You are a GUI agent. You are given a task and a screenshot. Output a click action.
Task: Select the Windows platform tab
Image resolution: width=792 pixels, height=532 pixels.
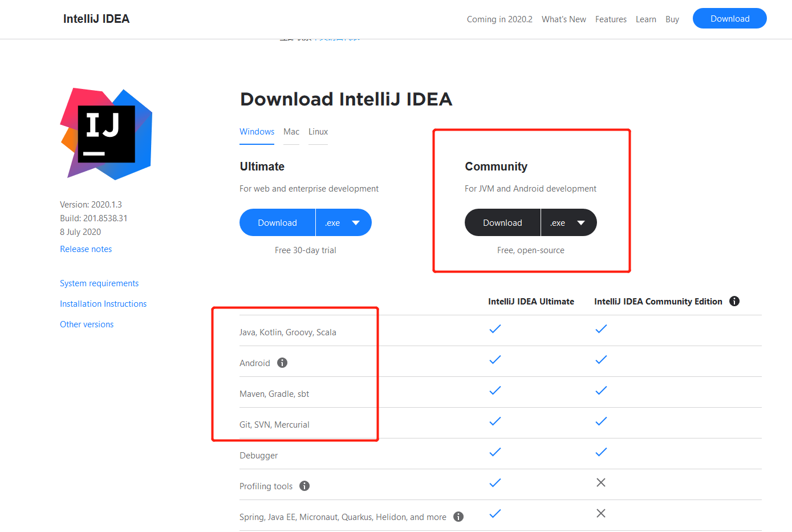point(257,132)
